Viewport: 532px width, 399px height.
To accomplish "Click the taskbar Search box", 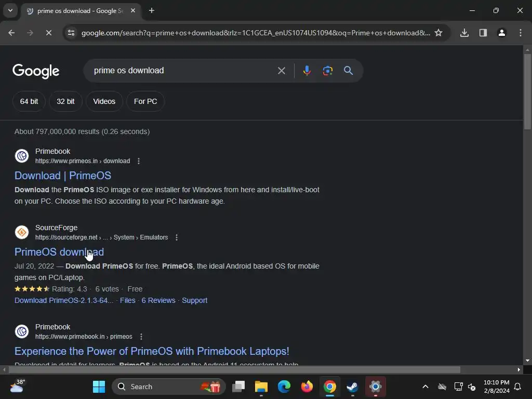I will 169,387.
